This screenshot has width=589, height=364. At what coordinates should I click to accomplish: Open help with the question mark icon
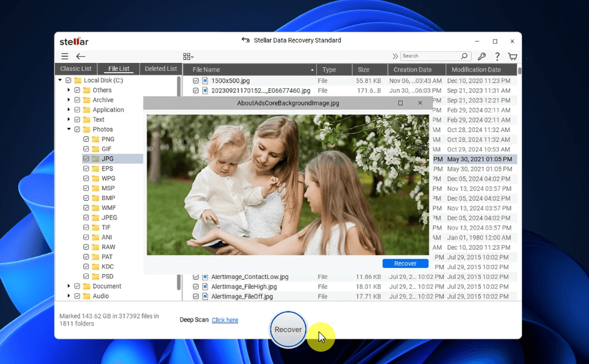click(x=497, y=56)
